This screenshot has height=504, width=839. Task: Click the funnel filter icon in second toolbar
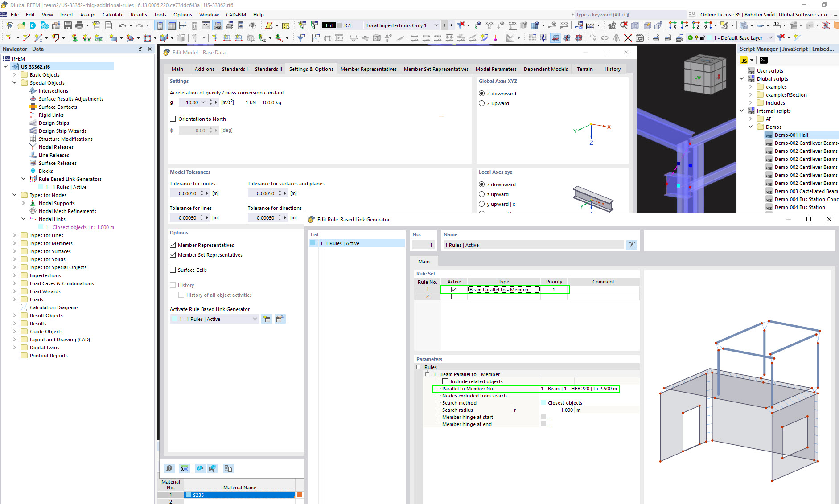(301, 38)
